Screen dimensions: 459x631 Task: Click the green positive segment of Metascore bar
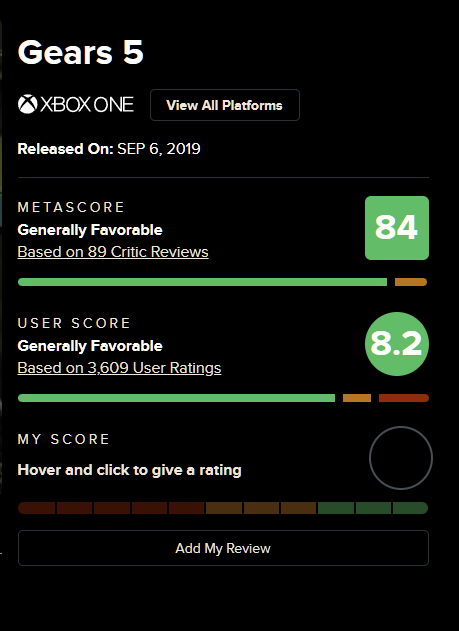[x=202, y=282]
